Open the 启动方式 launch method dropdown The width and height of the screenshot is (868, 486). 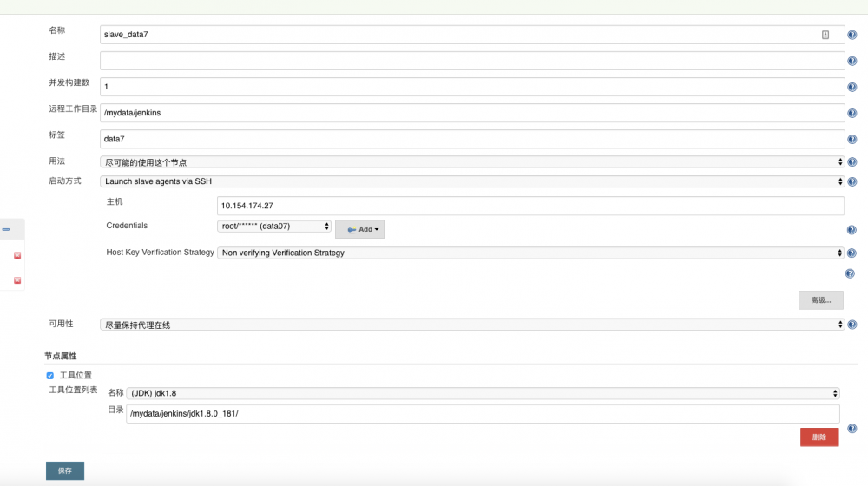tap(472, 181)
